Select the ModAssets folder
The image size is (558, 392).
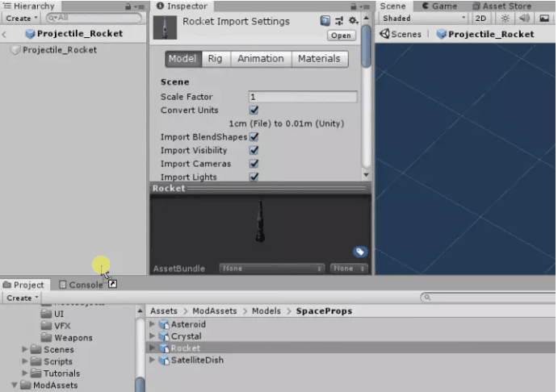49,386
